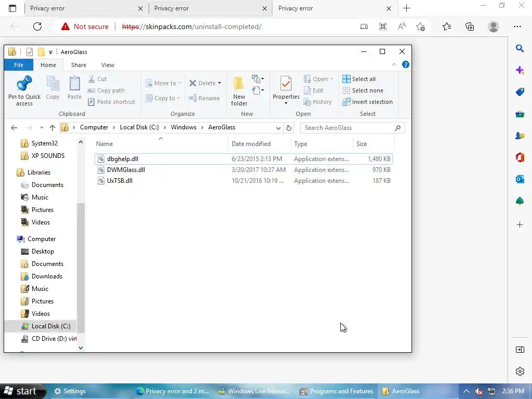532x399 pixels.
Task: Go up one folder level
Action: pos(52,128)
